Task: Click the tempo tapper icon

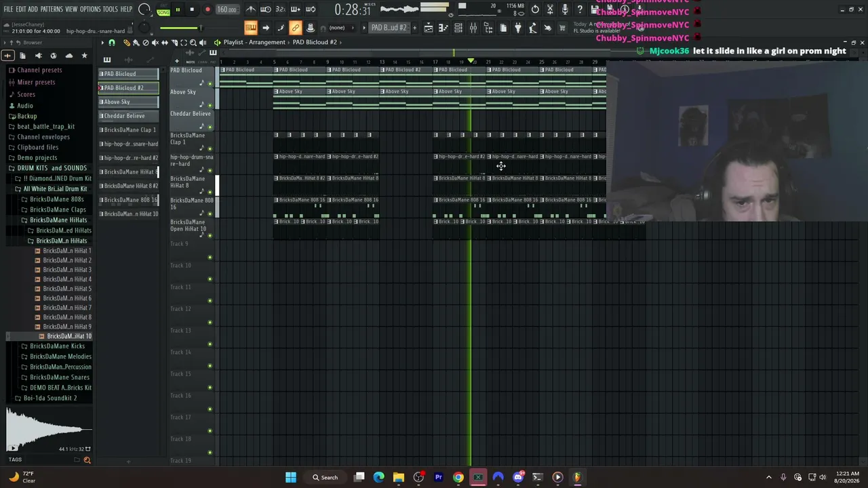Action: (533, 28)
